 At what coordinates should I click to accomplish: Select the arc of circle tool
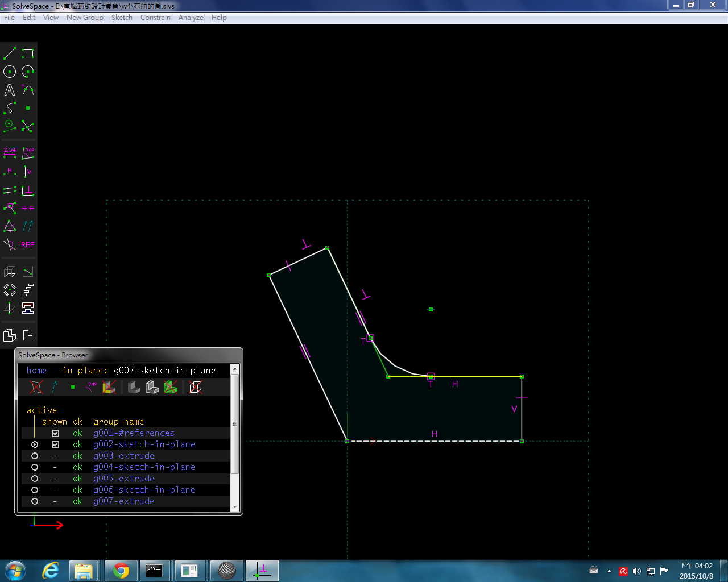[28, 72]
